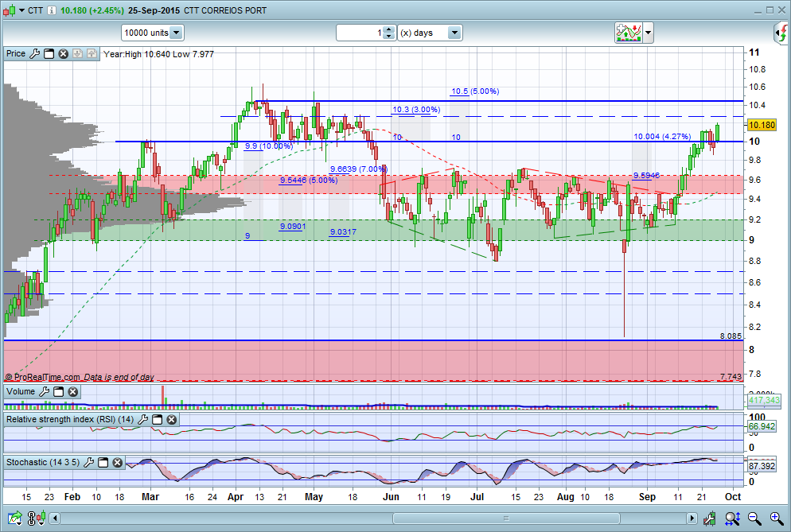Increase the timeframe number with up stepper

(388, 29)
